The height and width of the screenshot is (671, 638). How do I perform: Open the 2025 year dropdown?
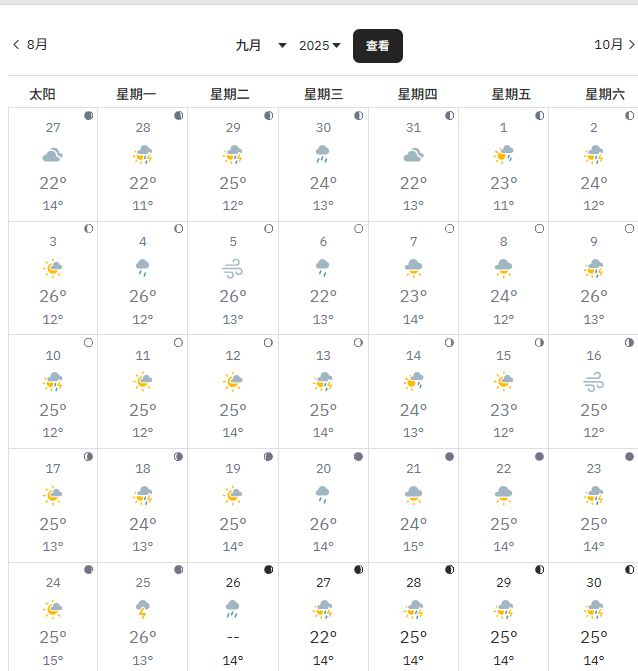coord(320,45)
